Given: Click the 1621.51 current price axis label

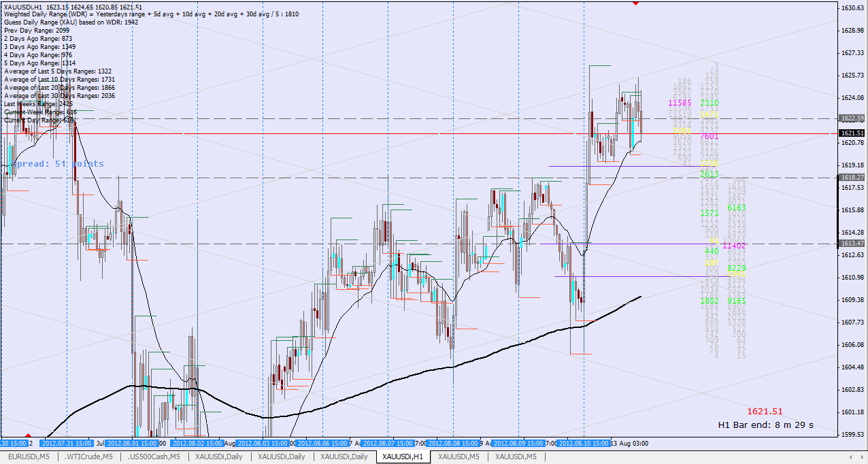Looking at the screenshot, I should [x=852, y=133].
